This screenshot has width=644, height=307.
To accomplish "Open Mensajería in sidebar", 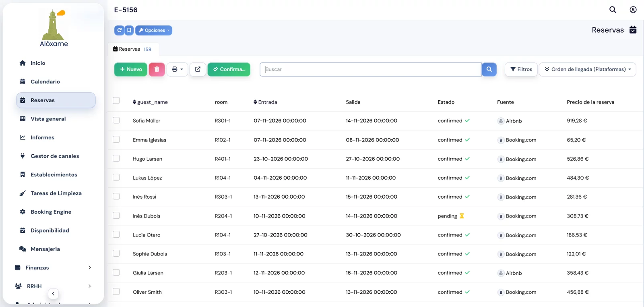I will pyautogui.click(x=45, y=249).
